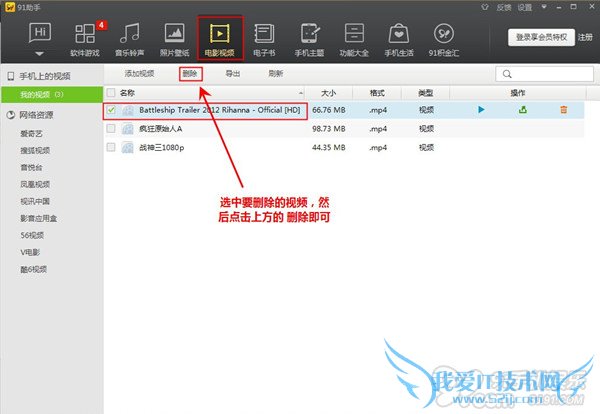The width and height of the screenshot is (600, 414).
Task: Open 视讯中国 in sidebar
Action: pos(35,201)
